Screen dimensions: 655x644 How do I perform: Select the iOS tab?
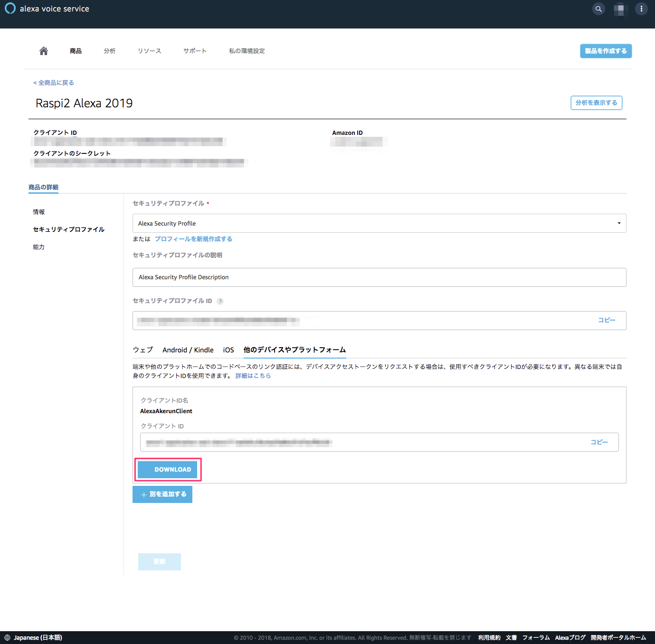coord(228,350)
